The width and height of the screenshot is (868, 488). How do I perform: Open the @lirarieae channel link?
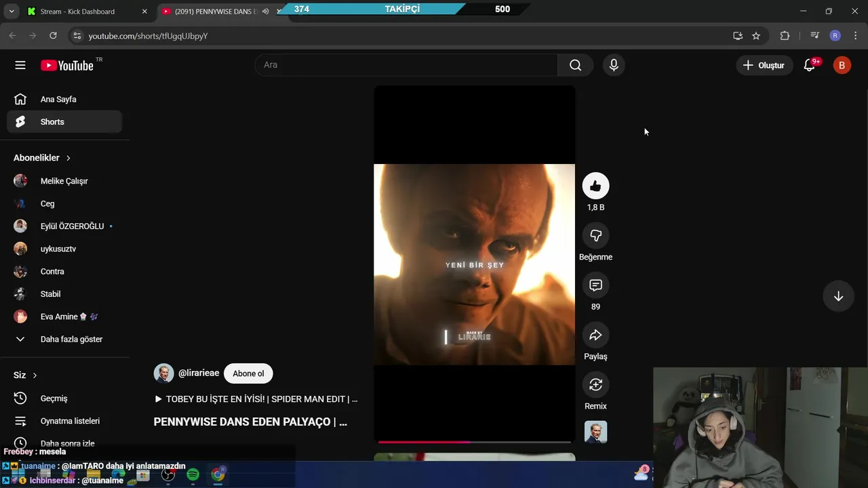coord(199,373)
